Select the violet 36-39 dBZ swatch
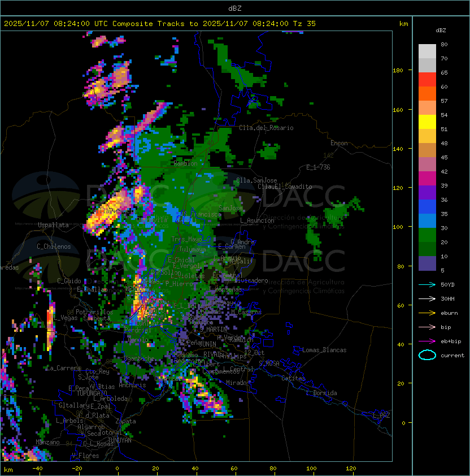Screen dimensions: 470x476 point(427,192)
